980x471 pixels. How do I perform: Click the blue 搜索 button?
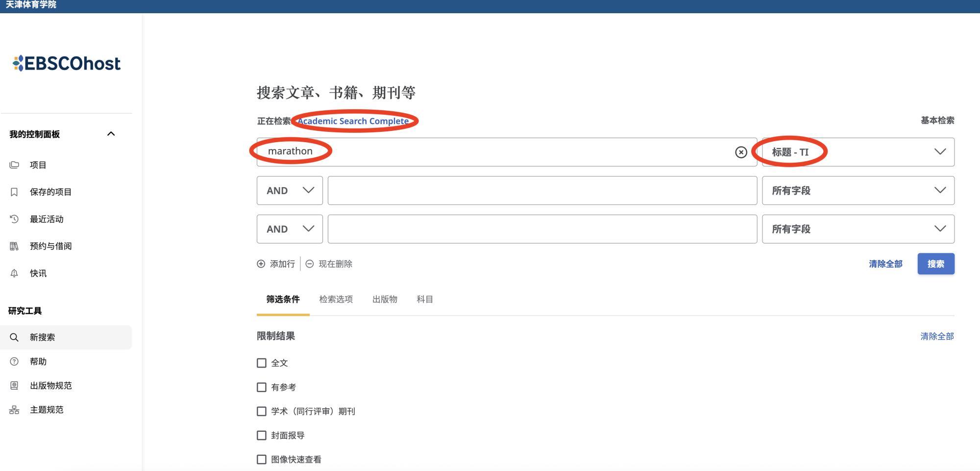[935, 264]
